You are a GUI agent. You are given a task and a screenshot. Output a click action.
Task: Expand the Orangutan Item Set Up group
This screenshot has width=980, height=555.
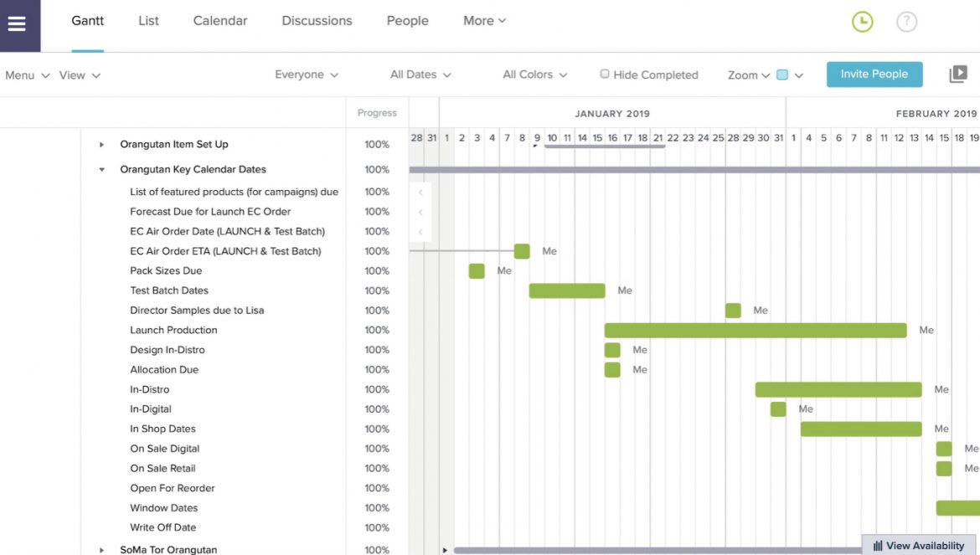pos(101,144)
